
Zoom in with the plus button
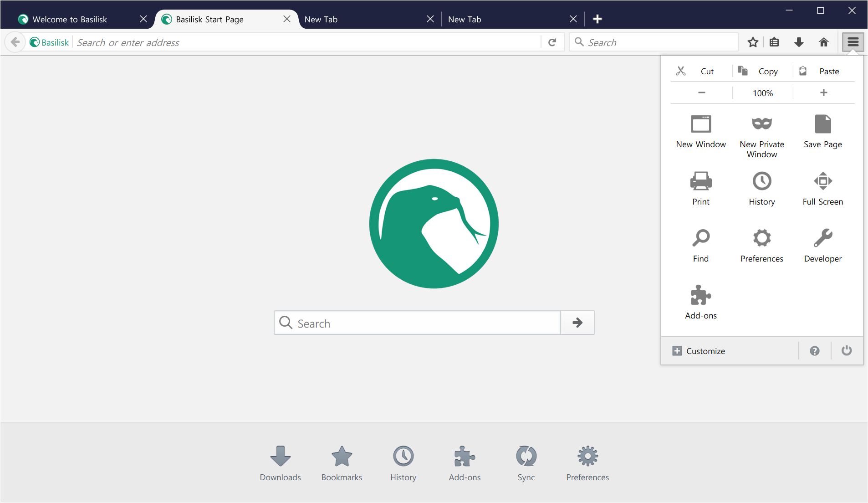tap(824, 93)
